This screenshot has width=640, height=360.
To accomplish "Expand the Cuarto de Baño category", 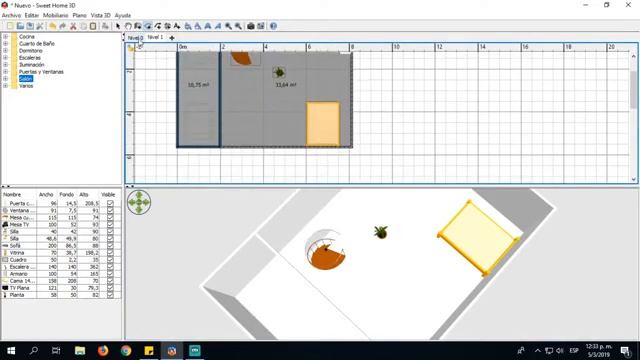I will point(5,44).
